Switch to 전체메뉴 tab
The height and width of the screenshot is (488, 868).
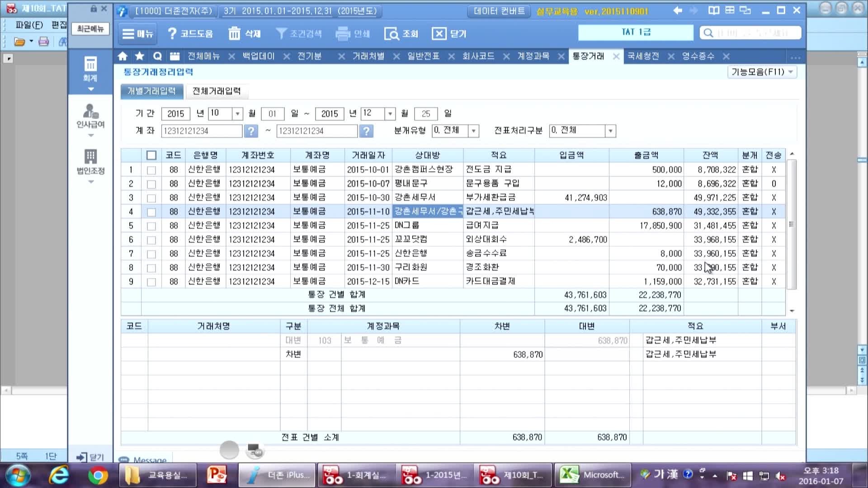[x=204, y=56]
